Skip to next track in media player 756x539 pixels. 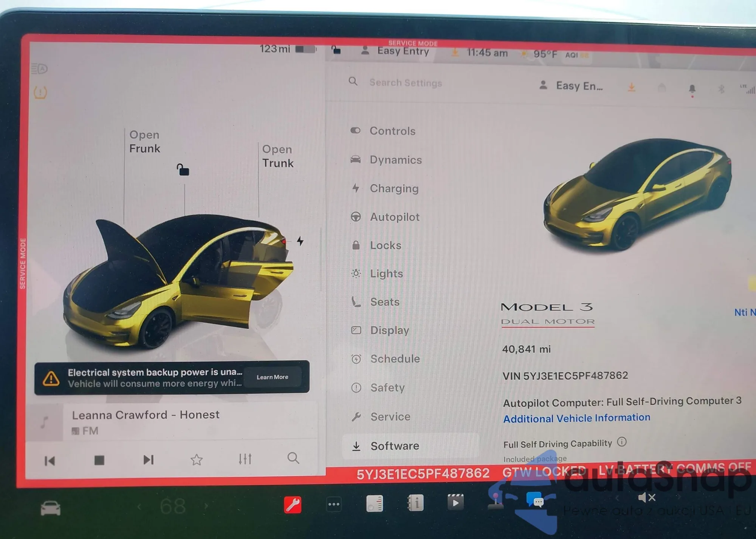[x=148, y=460]
